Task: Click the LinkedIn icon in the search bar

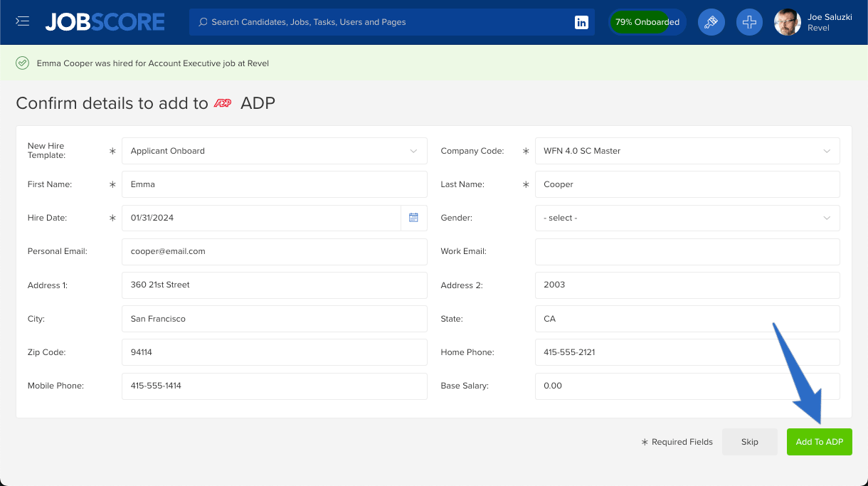Action: pyautogui.click(x=581, y=22)
